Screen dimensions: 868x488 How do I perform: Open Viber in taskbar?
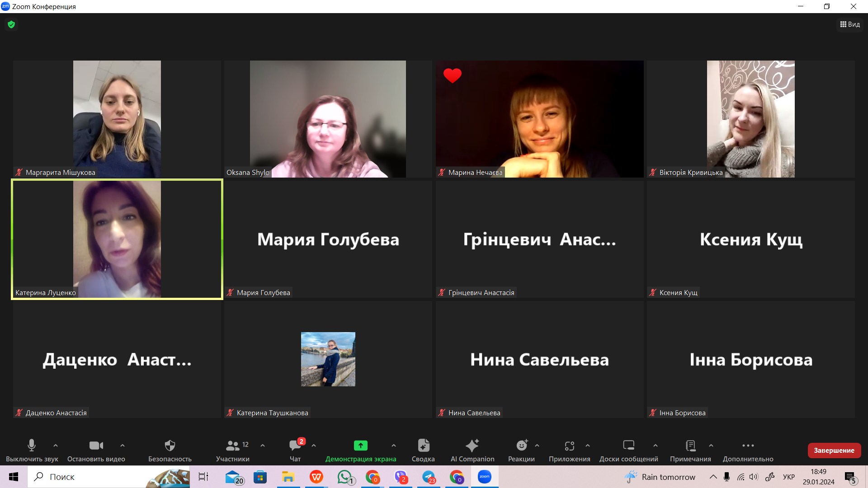coord(401,477)
